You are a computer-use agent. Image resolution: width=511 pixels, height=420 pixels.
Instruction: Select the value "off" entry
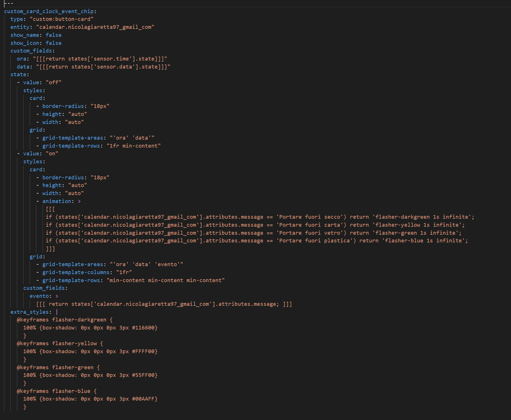(39, 83)
